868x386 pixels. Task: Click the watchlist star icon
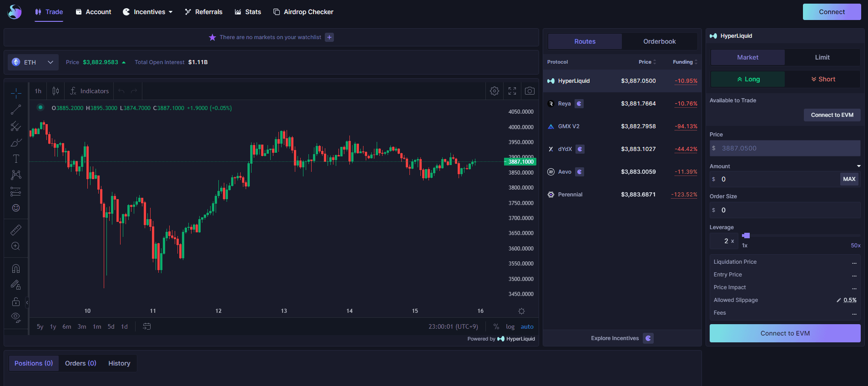click(212, 37)
